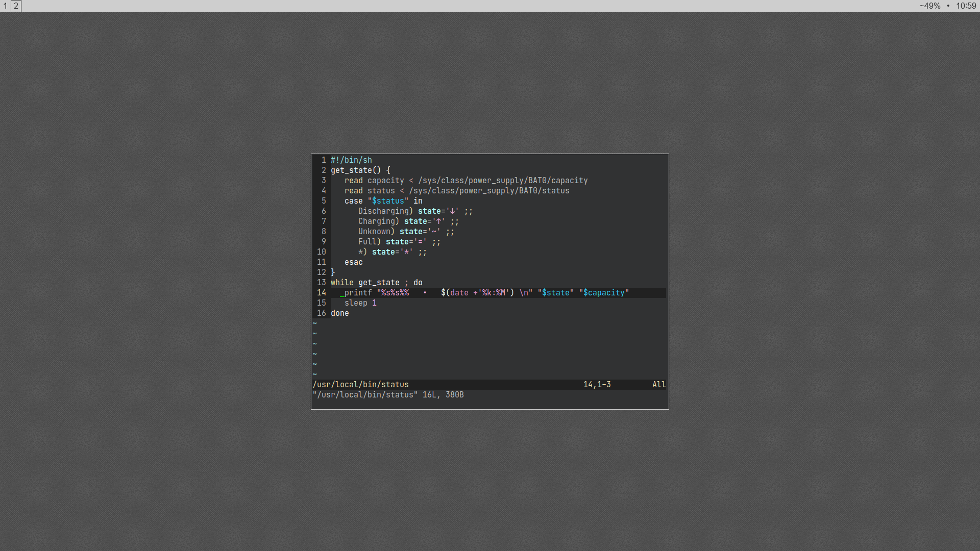Click the esac keyword on line 11

tap(354, 262)
